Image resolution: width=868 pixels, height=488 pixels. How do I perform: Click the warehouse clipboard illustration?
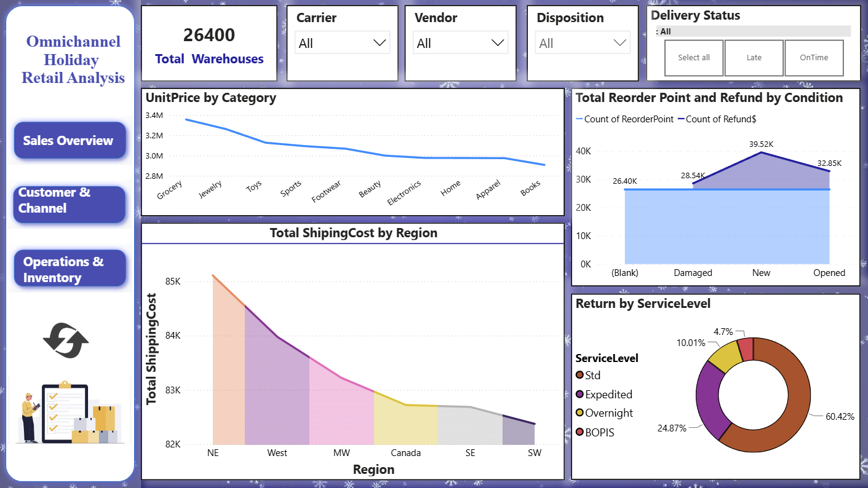pyautogui.click(x=69, y=412)
